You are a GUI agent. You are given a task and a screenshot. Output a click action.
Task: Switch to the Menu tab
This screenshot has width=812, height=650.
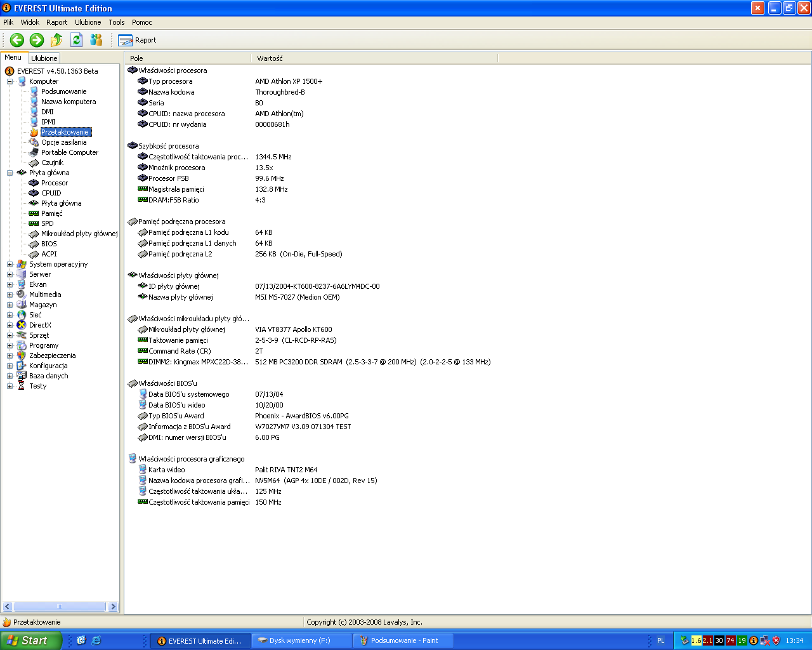tap(13, 57)
